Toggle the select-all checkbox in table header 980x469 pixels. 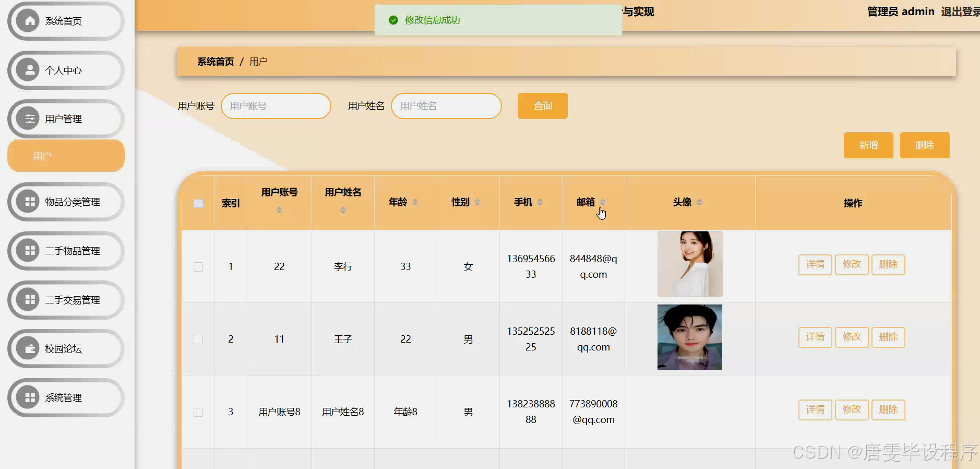[x=198, y=203]
